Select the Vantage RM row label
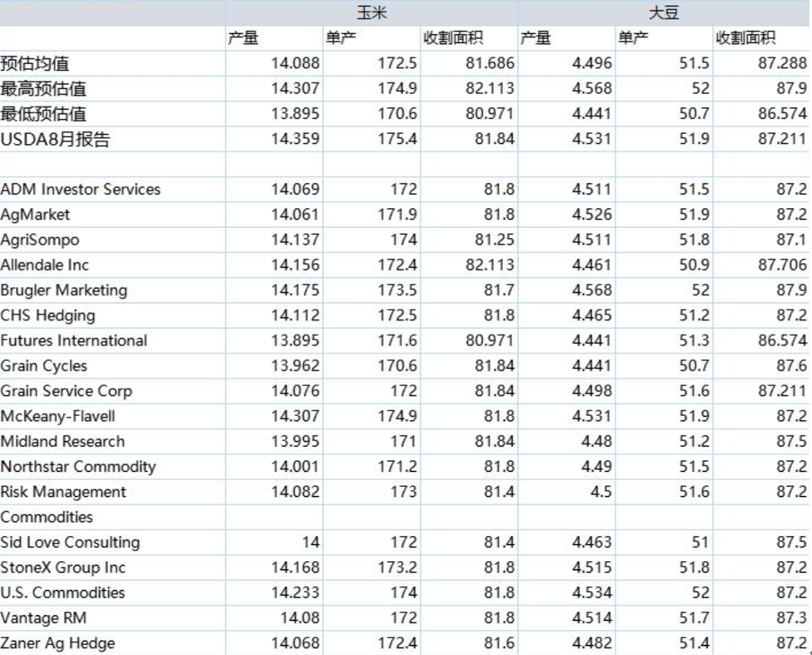 pyautogui.click(x=43, y=618)
